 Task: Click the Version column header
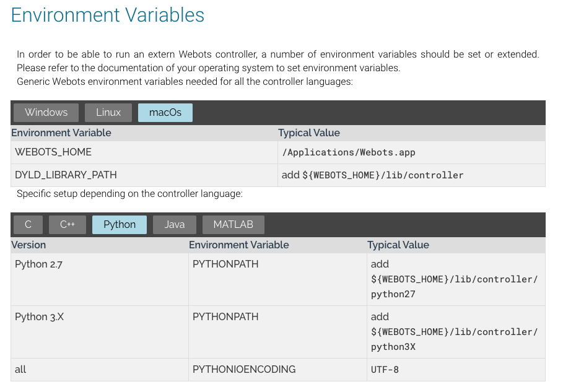click(x=28, y=245)
